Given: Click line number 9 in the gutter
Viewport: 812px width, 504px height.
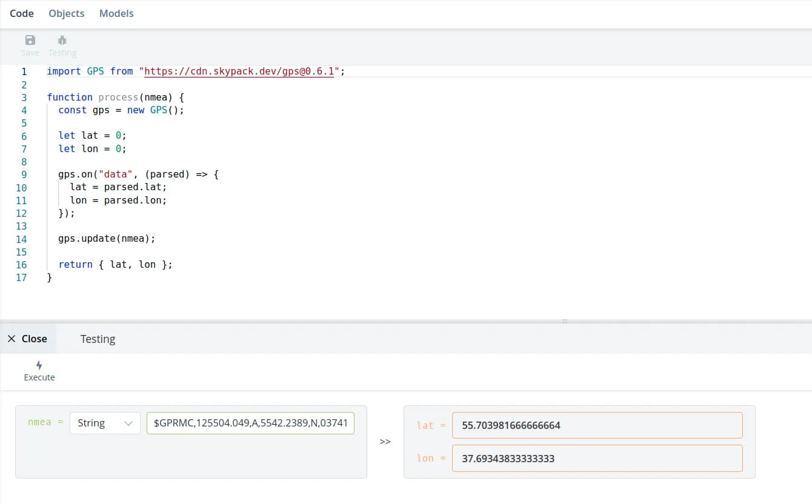Looking at the screenshot, I should (24, 174).
